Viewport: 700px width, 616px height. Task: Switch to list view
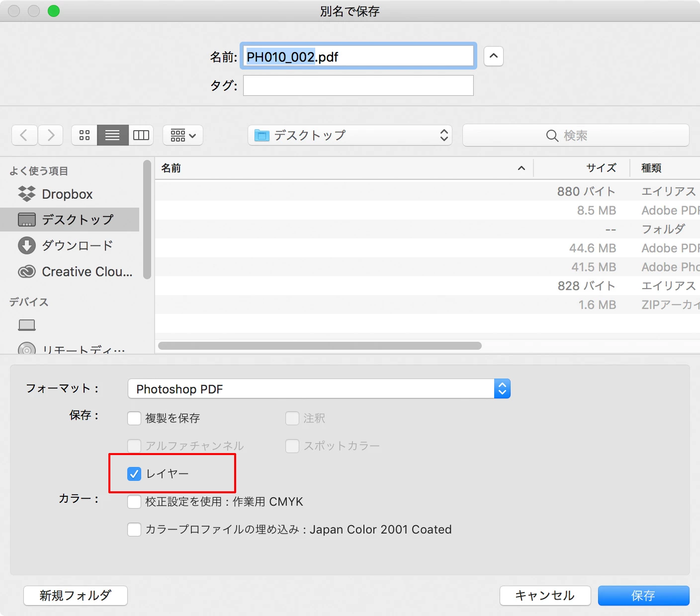pyautogui.click(x=113, y=135)
